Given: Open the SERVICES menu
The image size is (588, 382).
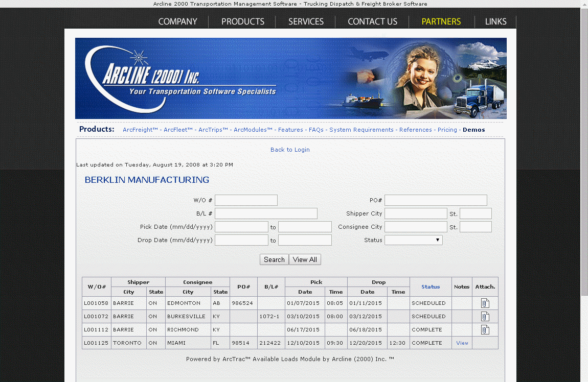Looking at the screenshot, I should point(306,22).
